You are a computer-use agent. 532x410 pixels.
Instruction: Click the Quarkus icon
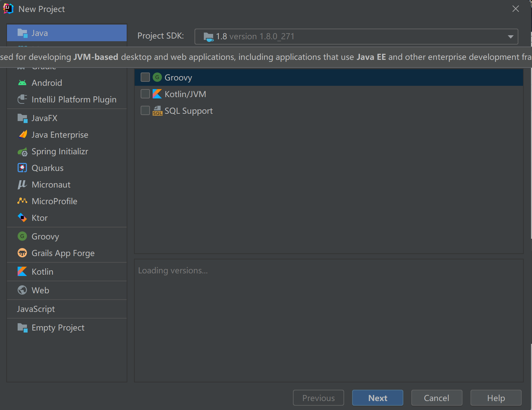pos(22,168)
